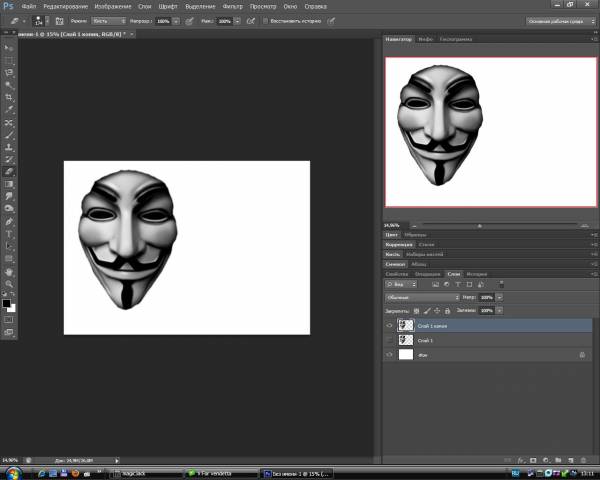Select the Type tool

[x=9, y=233]
